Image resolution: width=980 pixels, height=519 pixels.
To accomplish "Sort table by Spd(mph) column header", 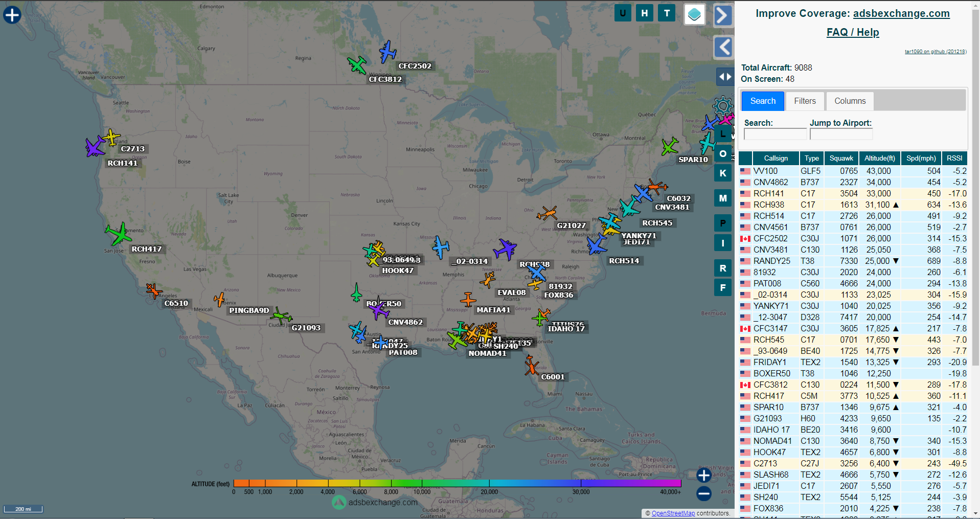I will point(921,159).
